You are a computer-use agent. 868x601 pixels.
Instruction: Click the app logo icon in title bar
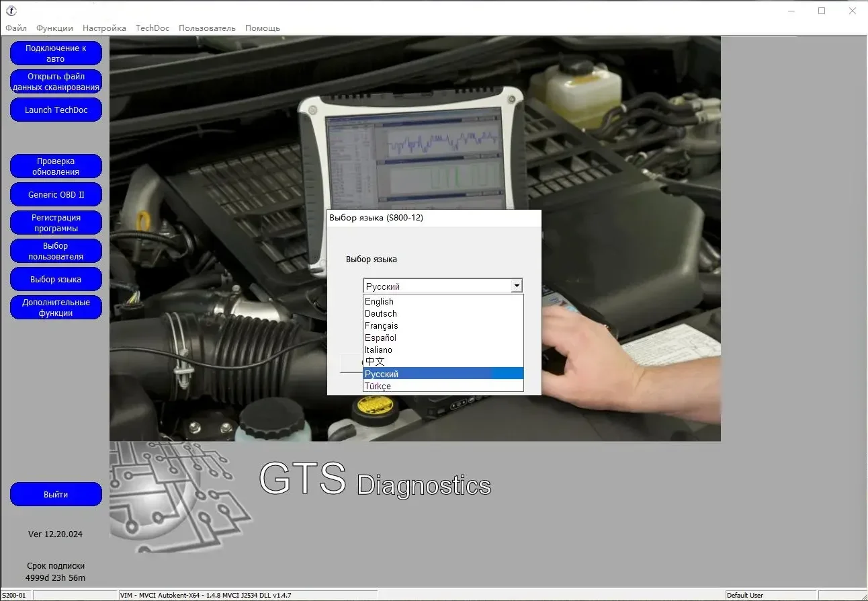click(x=11, y=11)
